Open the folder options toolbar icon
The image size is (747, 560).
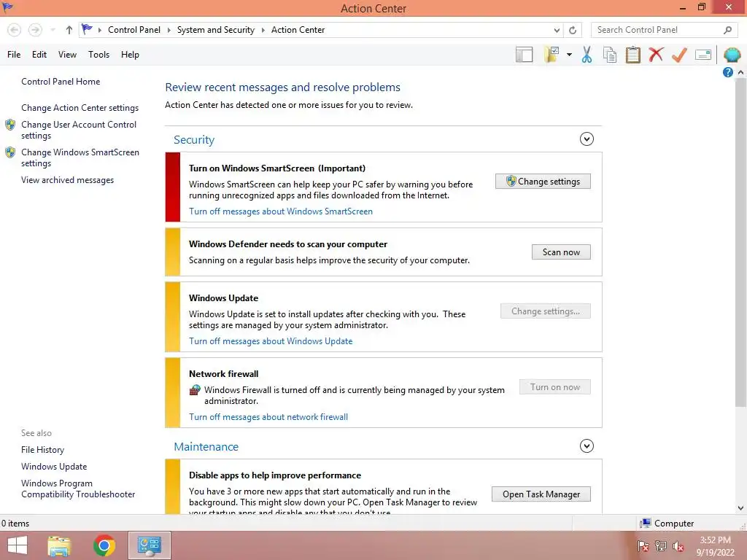[551, 55]
